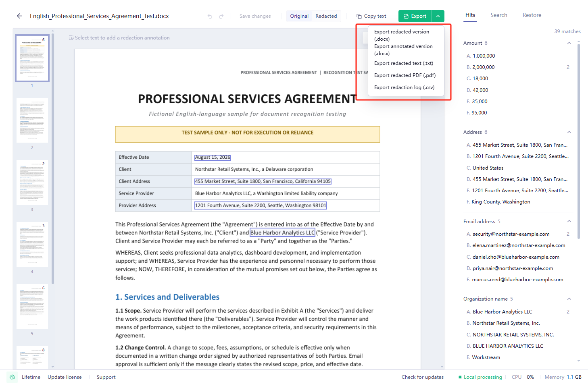588x384 pixels.
Task: Click the Copy text button
Action: [371, 16]
